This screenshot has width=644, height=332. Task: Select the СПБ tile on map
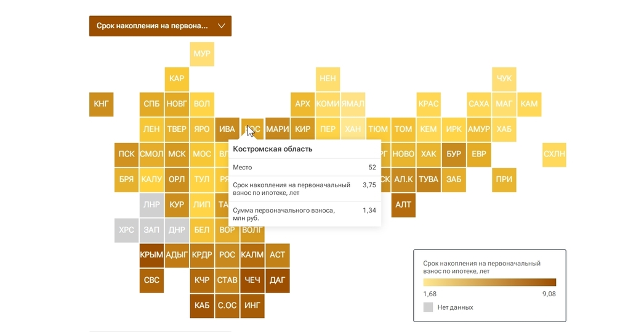tap(151, 104)
